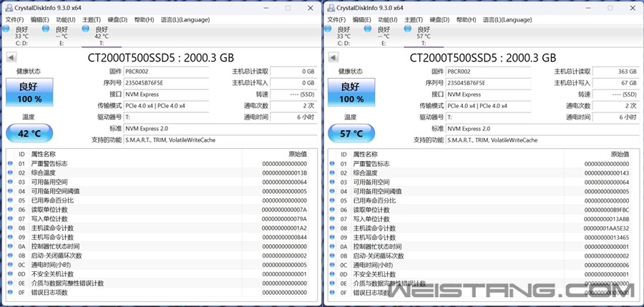Screen dimensions: 644x307
Task: Click status dot of row 0F 错误日志项数 left window
Action: (10, 292)
